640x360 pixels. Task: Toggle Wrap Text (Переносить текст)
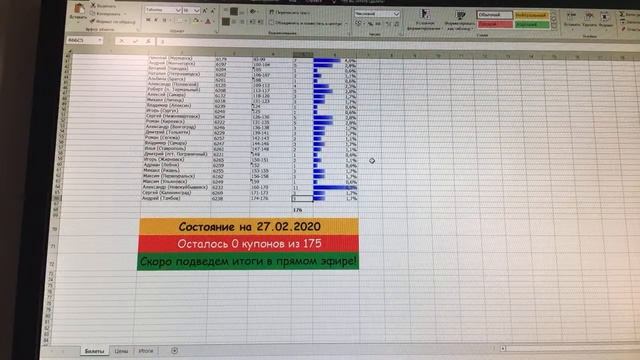pyautogui.click(x=289, y=12)
